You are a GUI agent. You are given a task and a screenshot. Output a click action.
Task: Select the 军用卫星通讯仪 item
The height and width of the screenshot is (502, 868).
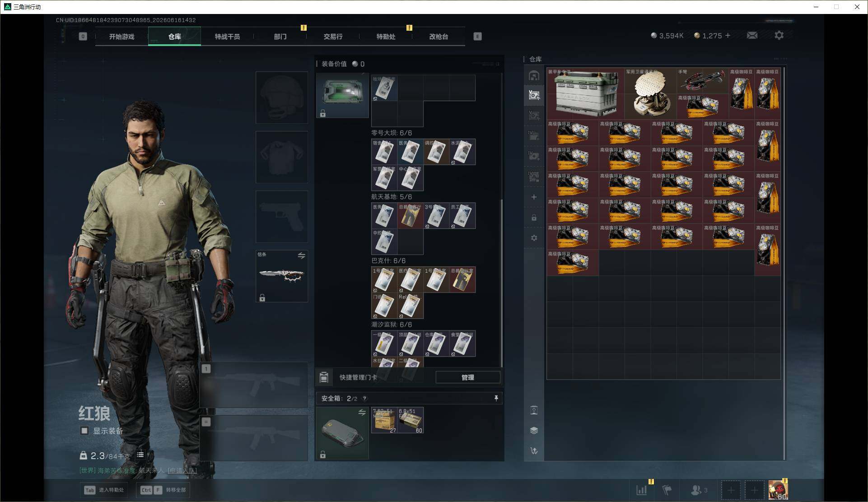(x=651, y=93)
